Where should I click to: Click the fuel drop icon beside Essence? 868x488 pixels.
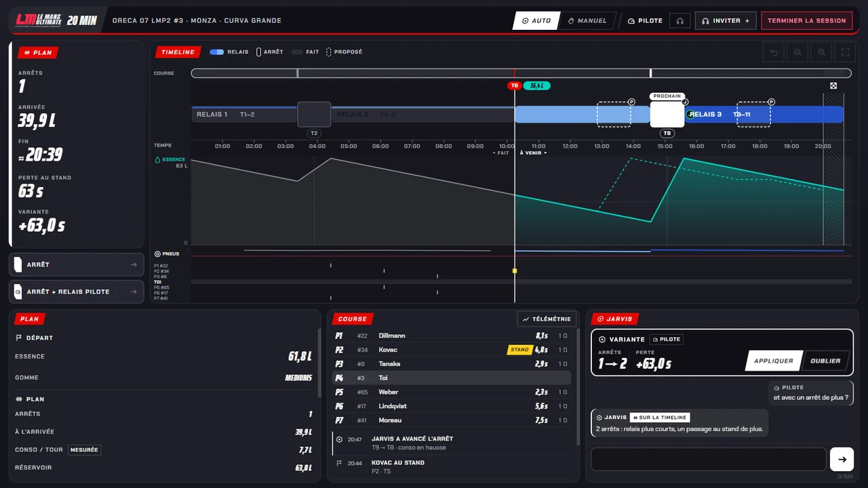point(158,160)
